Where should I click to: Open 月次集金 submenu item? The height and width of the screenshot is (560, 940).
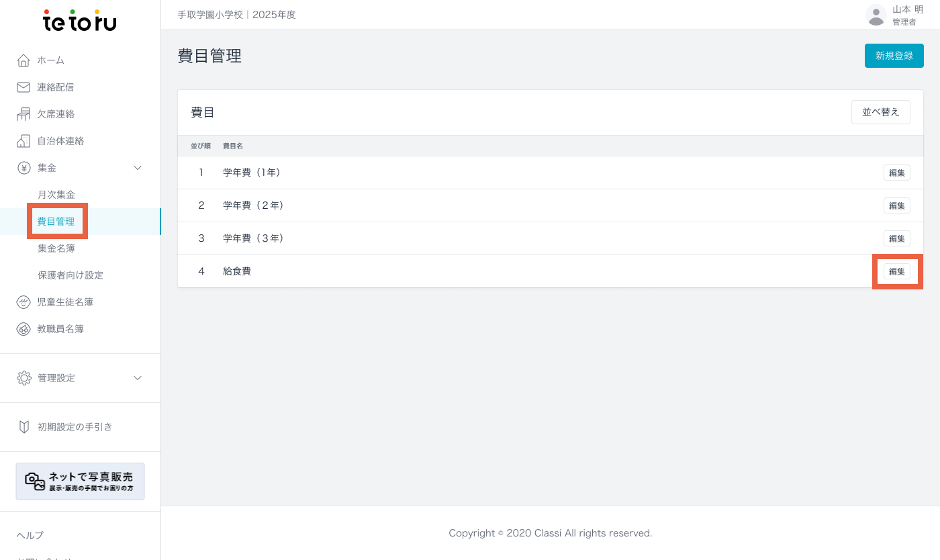pos(56,195)
